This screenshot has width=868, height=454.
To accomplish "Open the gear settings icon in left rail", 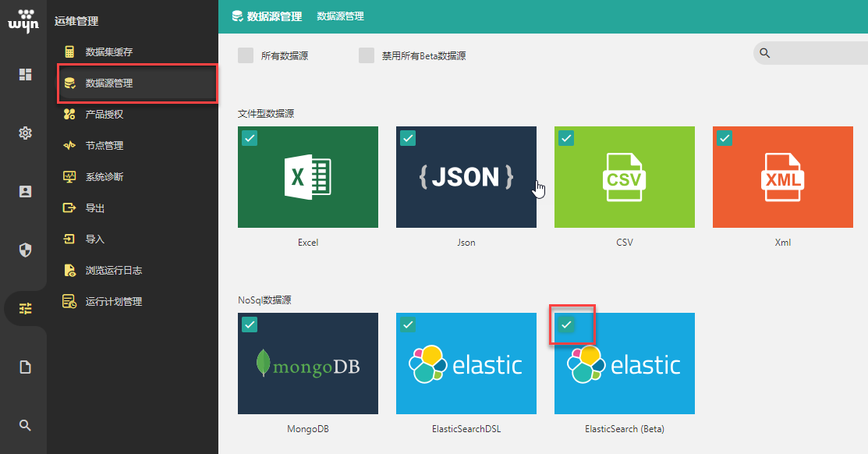I will pos(25,133).
